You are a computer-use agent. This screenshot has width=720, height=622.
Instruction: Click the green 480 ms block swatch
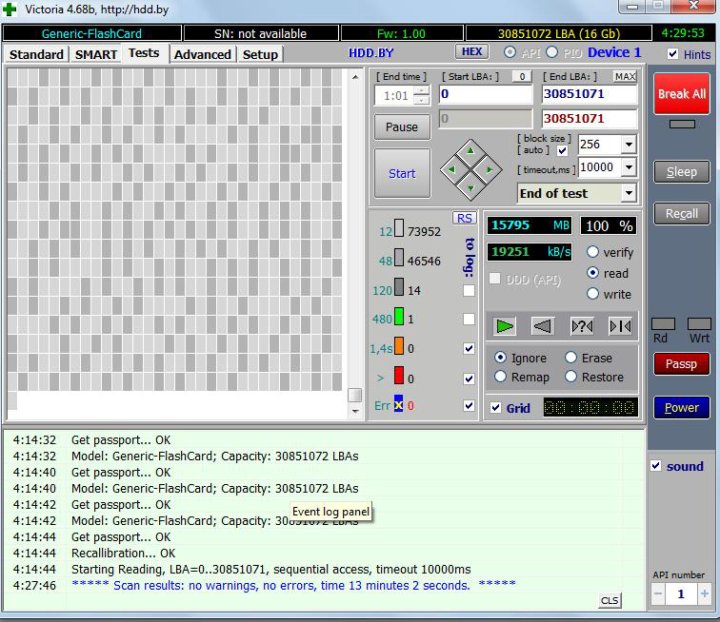398,319
